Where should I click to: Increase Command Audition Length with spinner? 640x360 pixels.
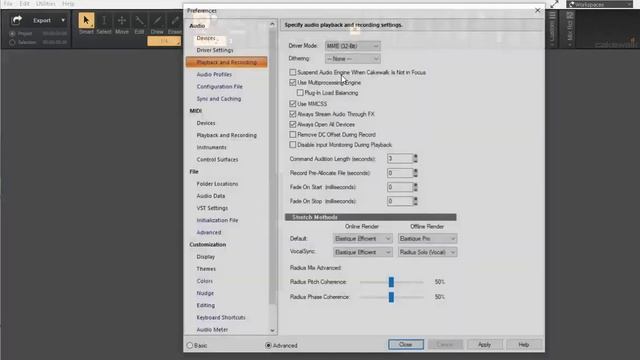coord(416,156)
